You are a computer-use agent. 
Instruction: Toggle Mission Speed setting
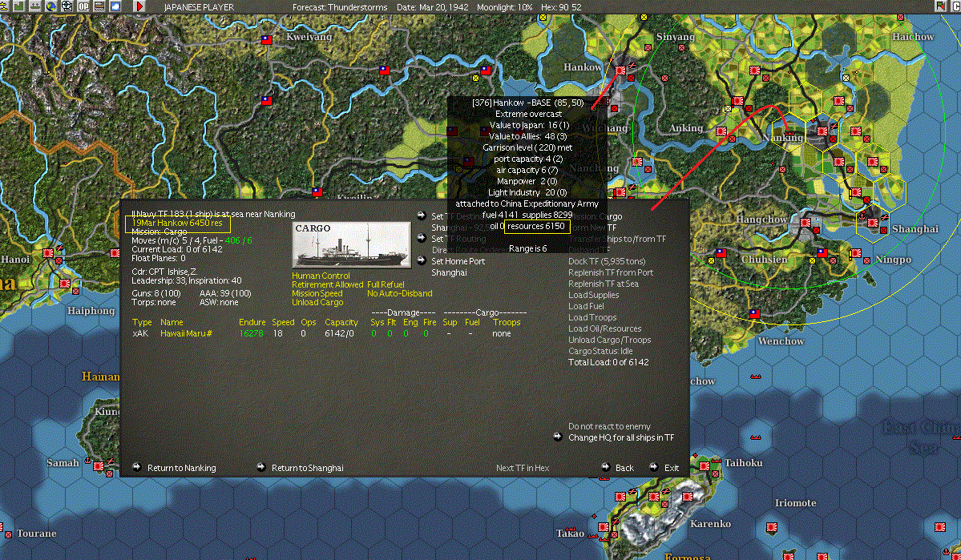[x=317, y=293]
